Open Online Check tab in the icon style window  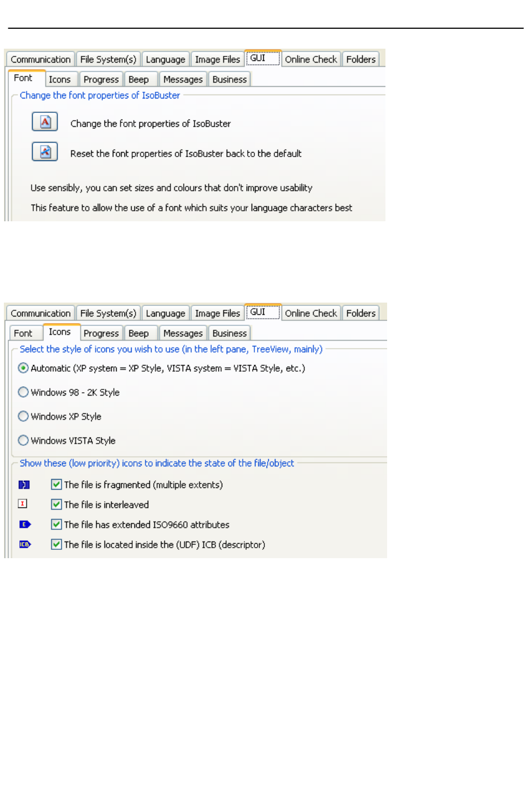pyautogui.click(x=311, y=313)
